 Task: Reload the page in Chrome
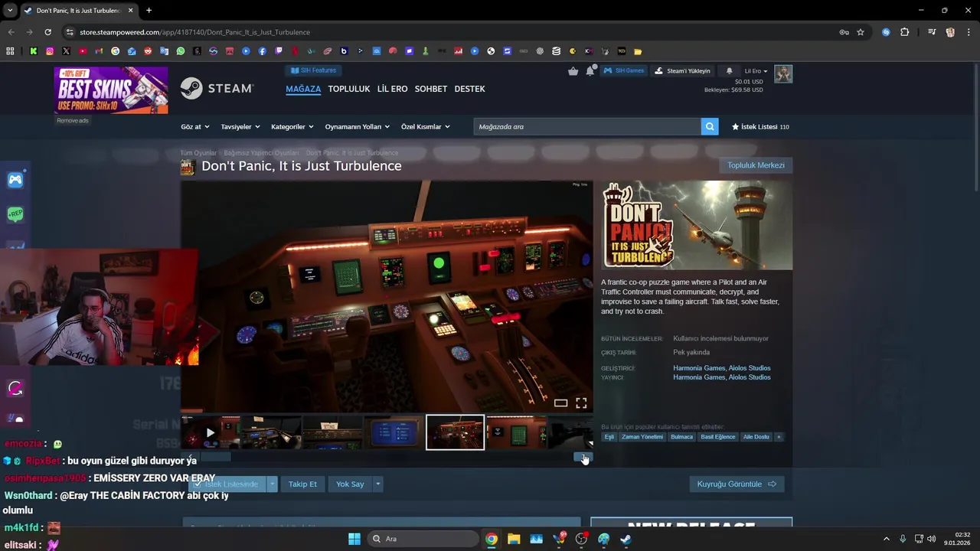pos(47,32)
